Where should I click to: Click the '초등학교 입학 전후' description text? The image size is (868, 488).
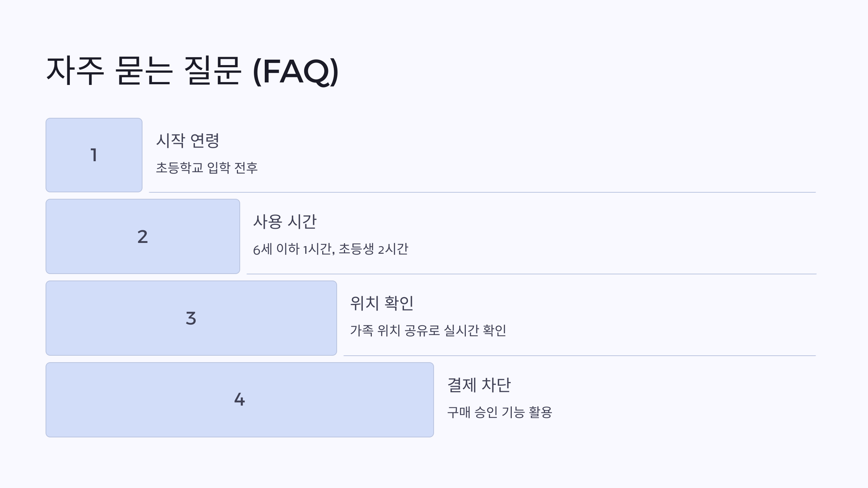pyautogui.click(x=207, y=168)
